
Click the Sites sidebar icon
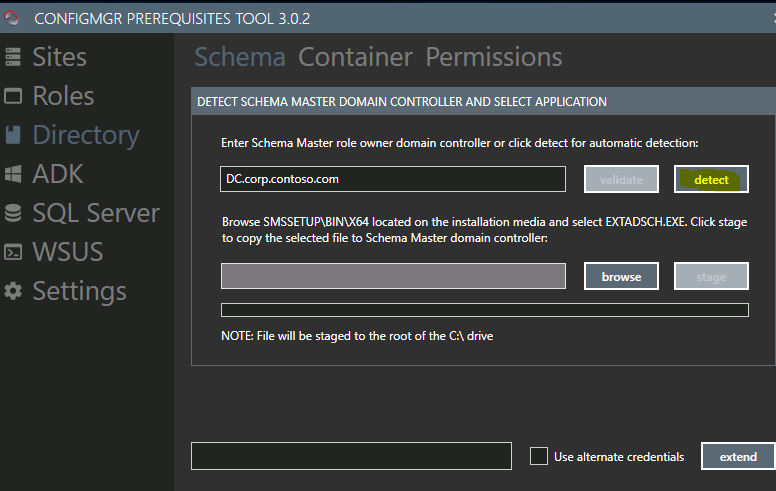point(13,57)
